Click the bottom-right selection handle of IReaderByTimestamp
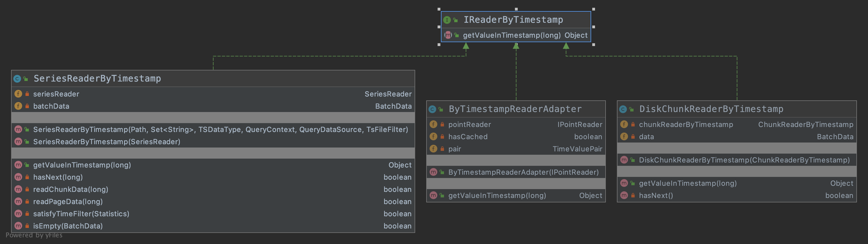 [593, 44]
